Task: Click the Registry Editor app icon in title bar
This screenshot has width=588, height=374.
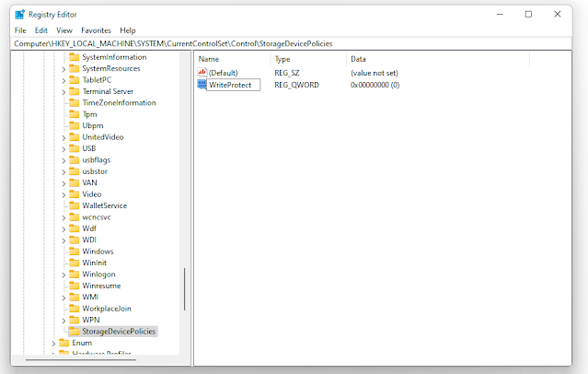Action: (19, 15)
